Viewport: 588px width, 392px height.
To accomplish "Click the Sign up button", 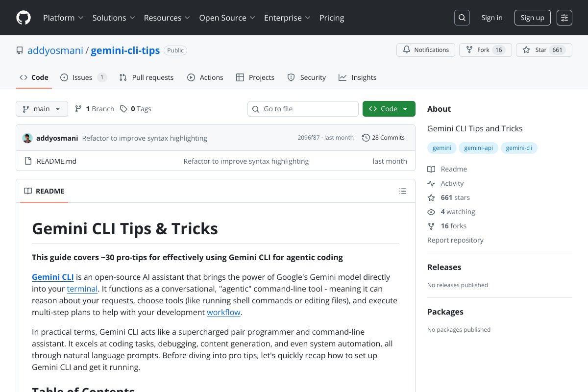I will tap(532, 18).
